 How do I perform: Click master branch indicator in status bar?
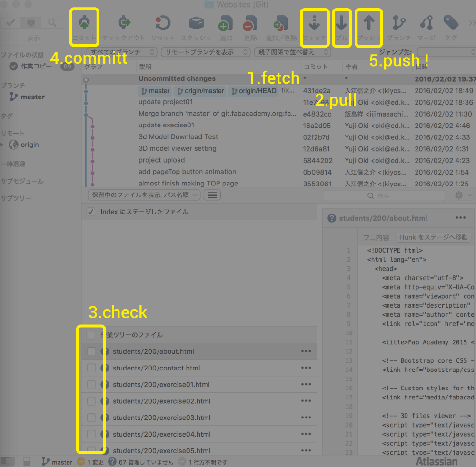coord(57,462)
